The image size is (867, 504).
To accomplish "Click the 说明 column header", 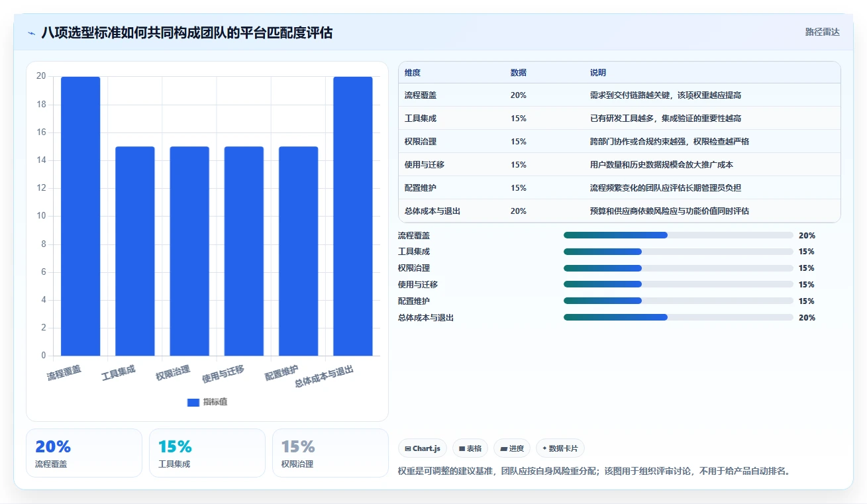I will 598,73.
